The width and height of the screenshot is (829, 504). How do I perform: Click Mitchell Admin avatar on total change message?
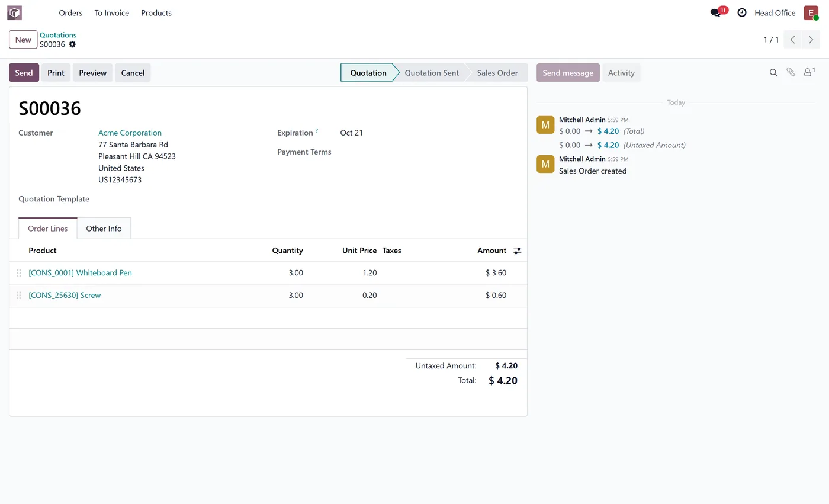coord(545,125)
